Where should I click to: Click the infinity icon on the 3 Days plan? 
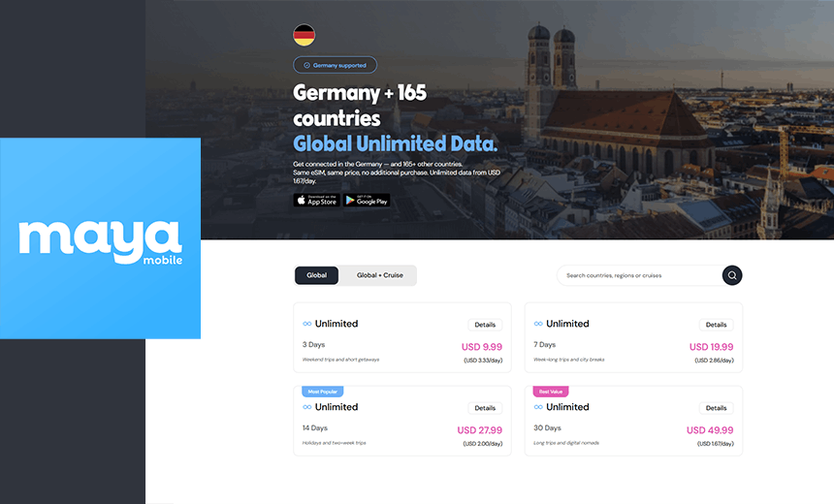(x=306, y=324)
